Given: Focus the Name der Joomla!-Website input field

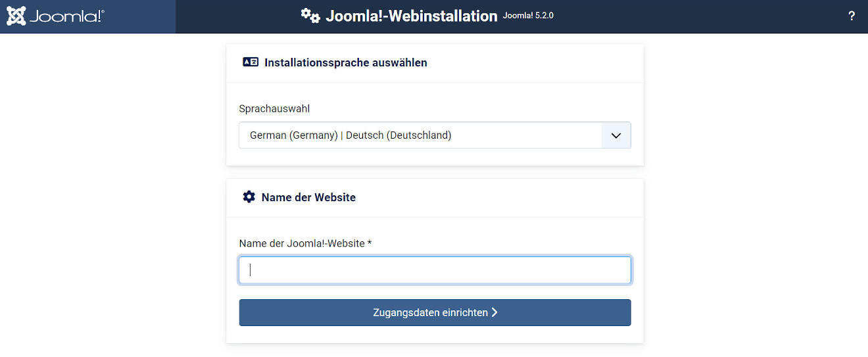Looking at the screenshot, I should click(x=435, y=270).
